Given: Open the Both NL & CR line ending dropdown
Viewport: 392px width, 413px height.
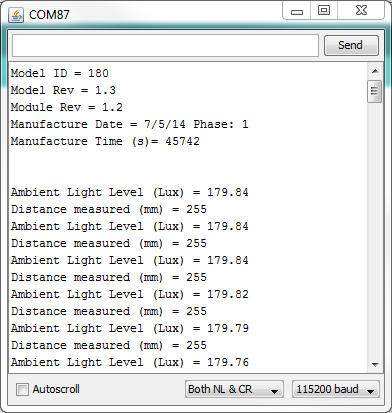Looking at the screenshot, I should coord(234,389).
